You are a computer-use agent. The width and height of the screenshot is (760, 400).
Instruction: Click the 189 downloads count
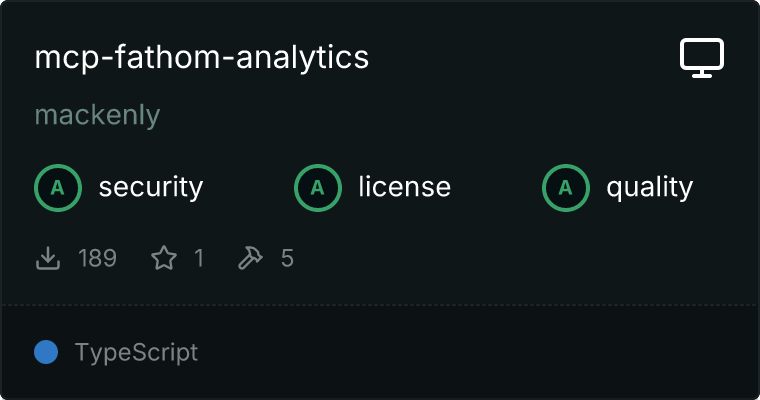(97, 259)
